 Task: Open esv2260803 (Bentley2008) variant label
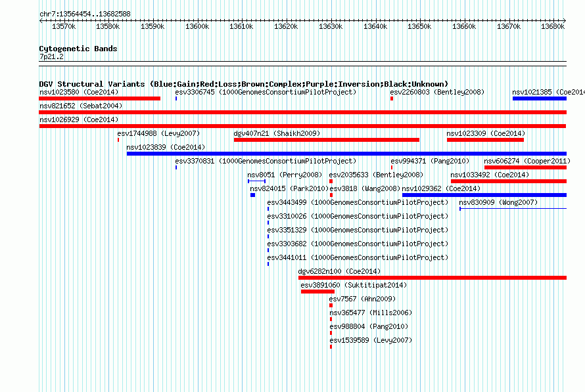pos(437,92)
